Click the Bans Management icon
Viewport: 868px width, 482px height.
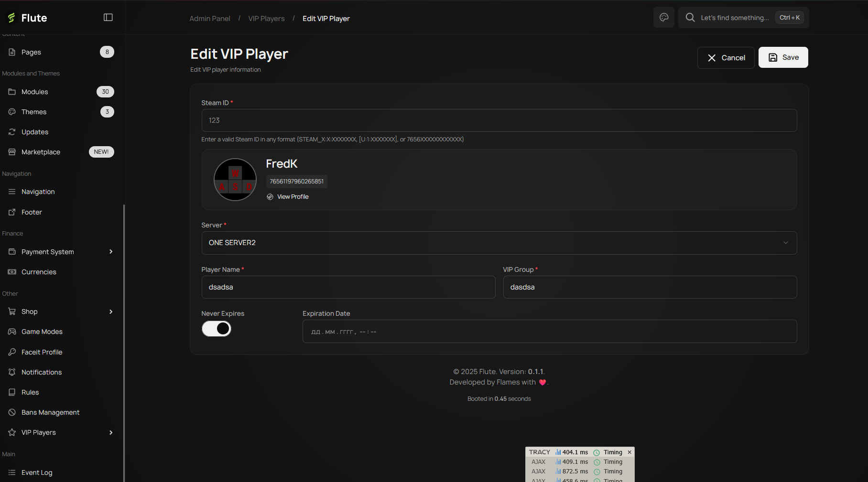point(12,412)
